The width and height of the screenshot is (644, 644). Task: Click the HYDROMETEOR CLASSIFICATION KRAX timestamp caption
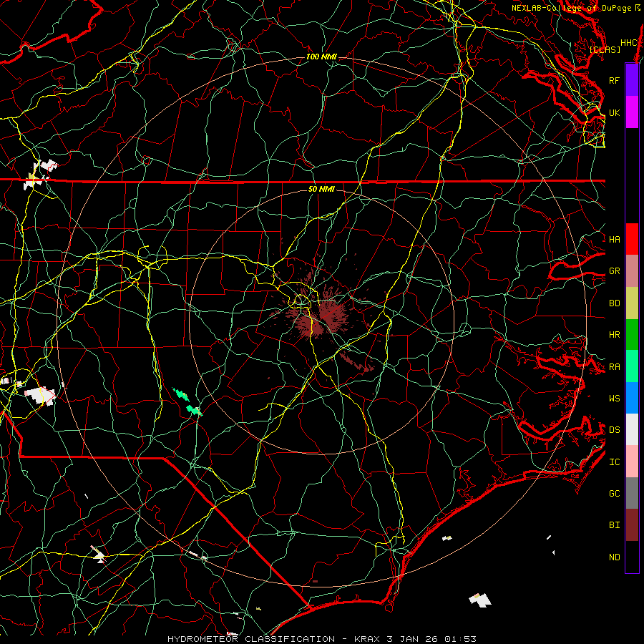click(322, 639)
